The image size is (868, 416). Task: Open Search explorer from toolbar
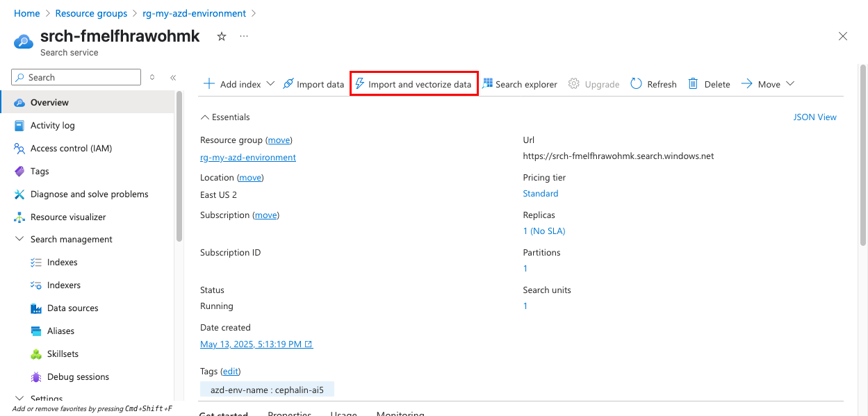click(520, 84)
